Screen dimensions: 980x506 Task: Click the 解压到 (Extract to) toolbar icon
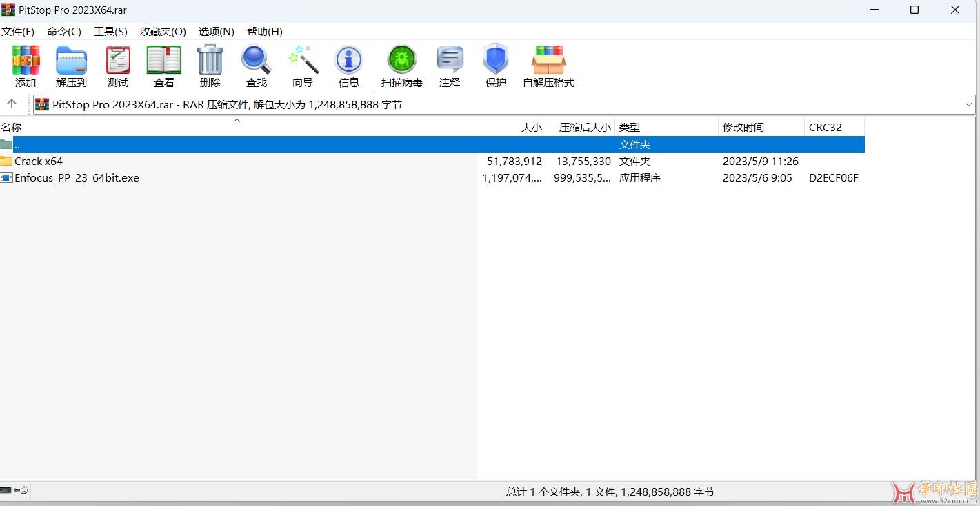[71, 61]
